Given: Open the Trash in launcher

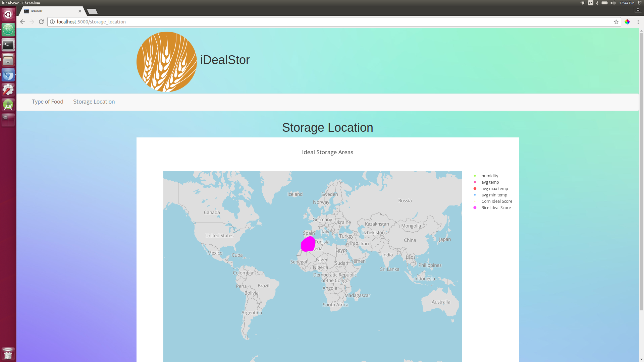Looking at the screenshot, I should click(8, 354).
